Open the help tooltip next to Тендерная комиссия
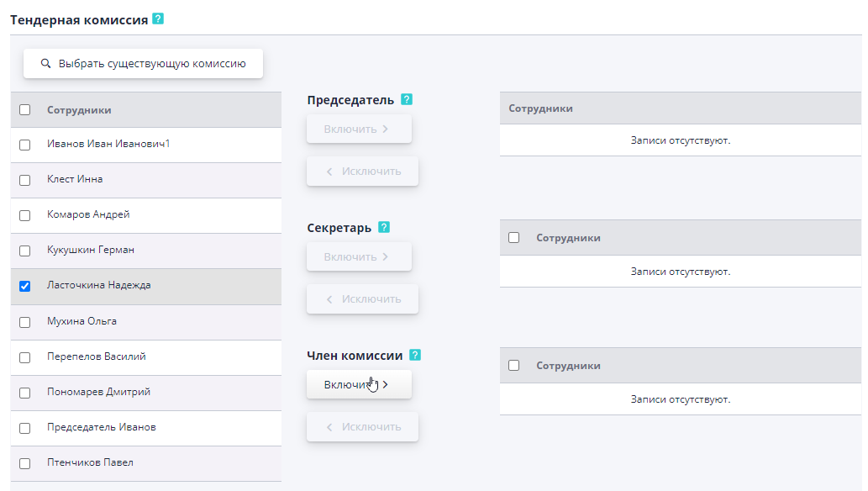868x491 pixels. click(x=156, y=17)
